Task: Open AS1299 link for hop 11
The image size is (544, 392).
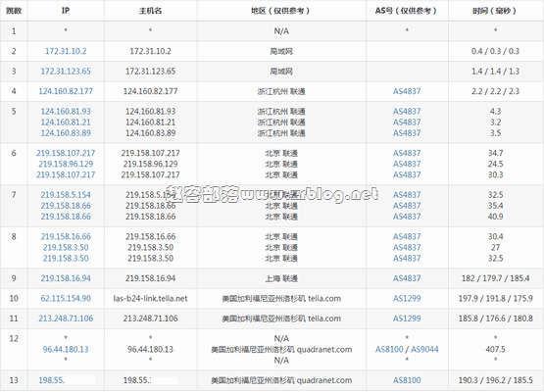Action: pos(407,318)
